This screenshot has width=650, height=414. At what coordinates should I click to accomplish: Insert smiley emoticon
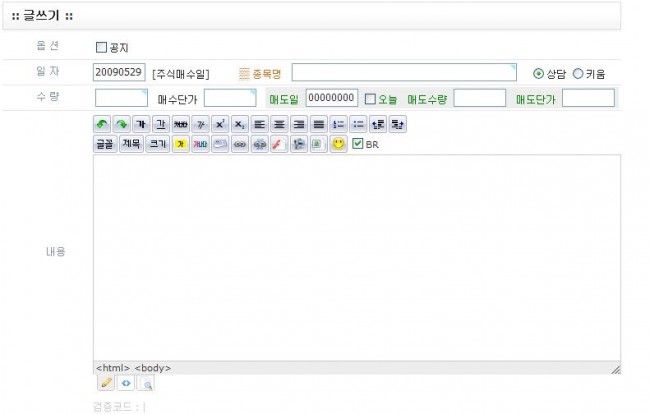(x=339, y=144)
